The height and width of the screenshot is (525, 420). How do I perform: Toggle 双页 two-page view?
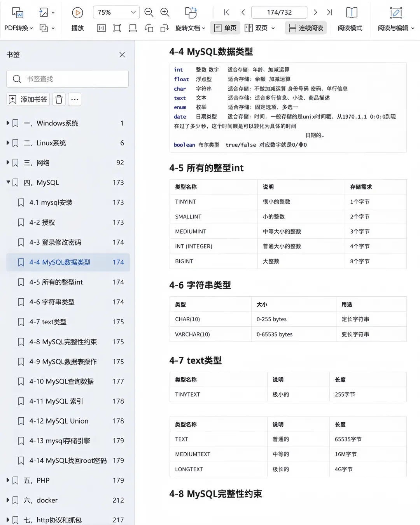click(x=256, y=28)
